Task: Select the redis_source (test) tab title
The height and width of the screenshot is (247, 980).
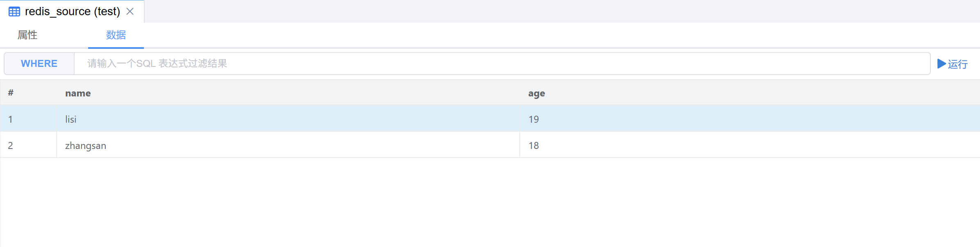Action: pyautogui.click(x=73, y=11)
